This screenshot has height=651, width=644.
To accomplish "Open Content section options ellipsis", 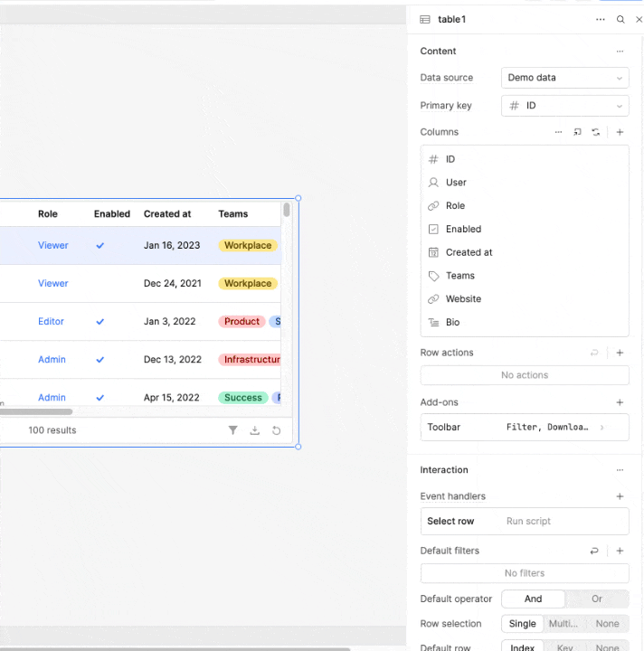I will click(x=620, y=51).
